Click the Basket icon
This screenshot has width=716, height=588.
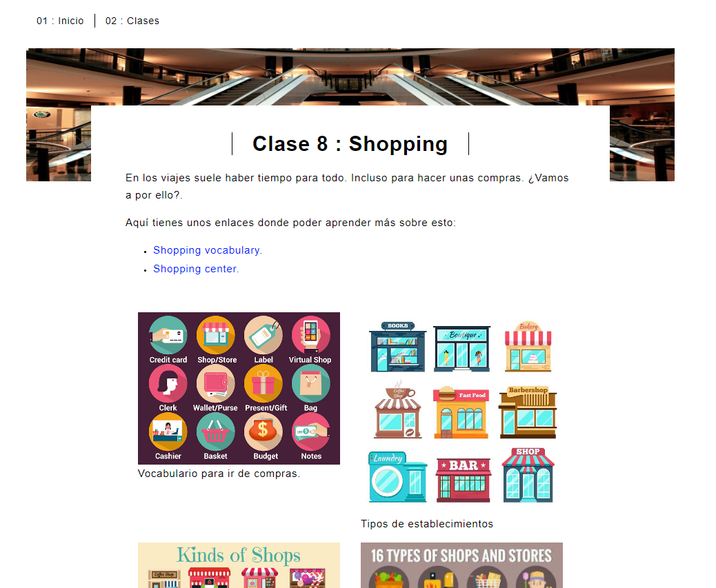point(215,432)
